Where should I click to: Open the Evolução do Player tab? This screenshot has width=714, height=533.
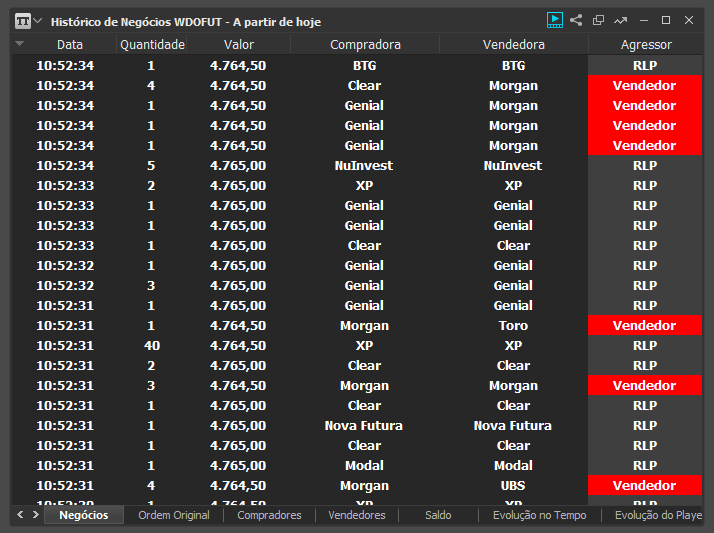coord(658,515)
